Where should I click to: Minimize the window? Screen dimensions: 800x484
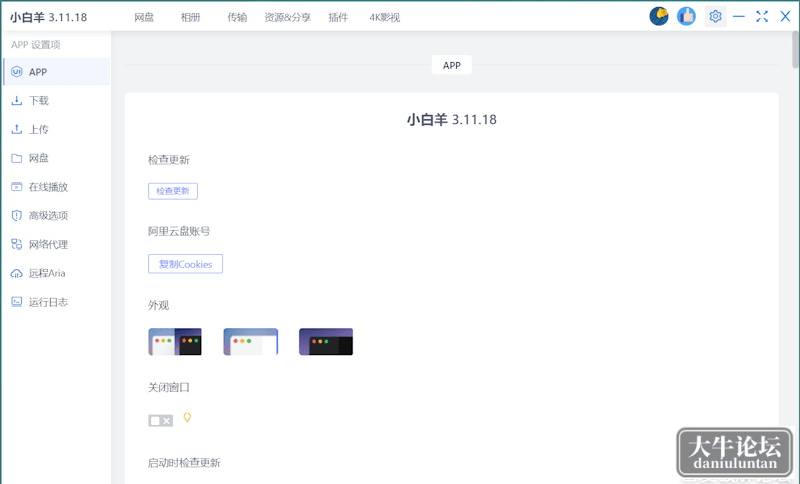click(x=739, y=16)
